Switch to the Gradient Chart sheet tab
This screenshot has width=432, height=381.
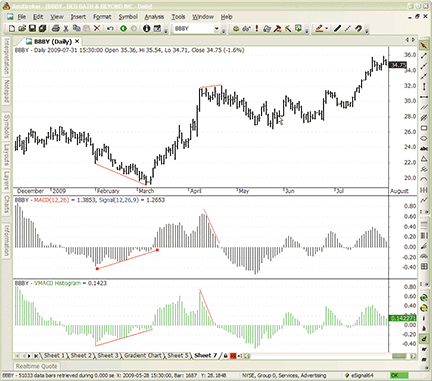[x=143, y=356]
